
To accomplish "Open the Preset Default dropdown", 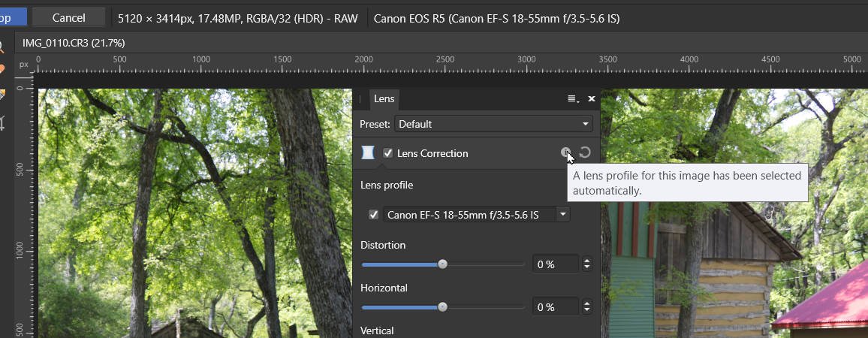I will pyautogui.click(x=493, y=124).
